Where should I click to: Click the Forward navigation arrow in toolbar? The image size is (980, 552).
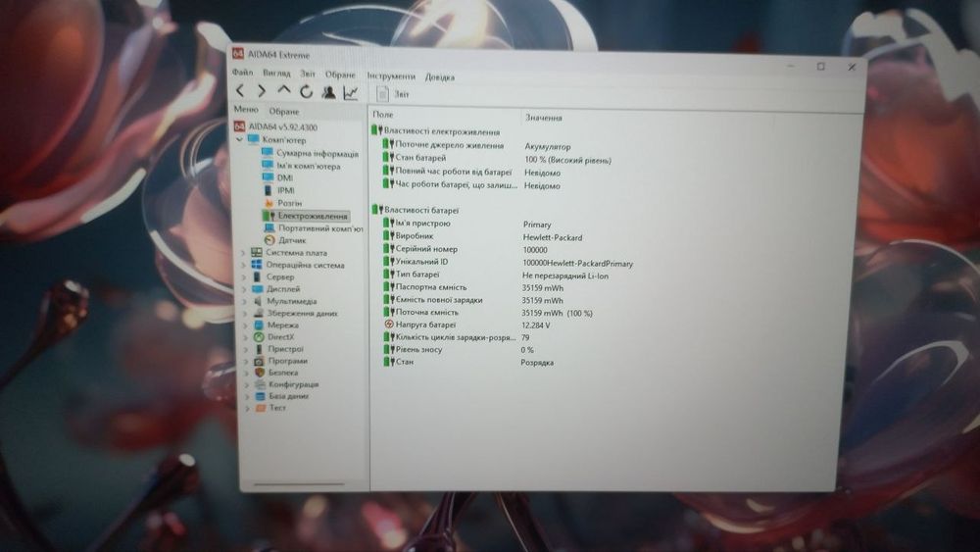(x=262, y=91)
